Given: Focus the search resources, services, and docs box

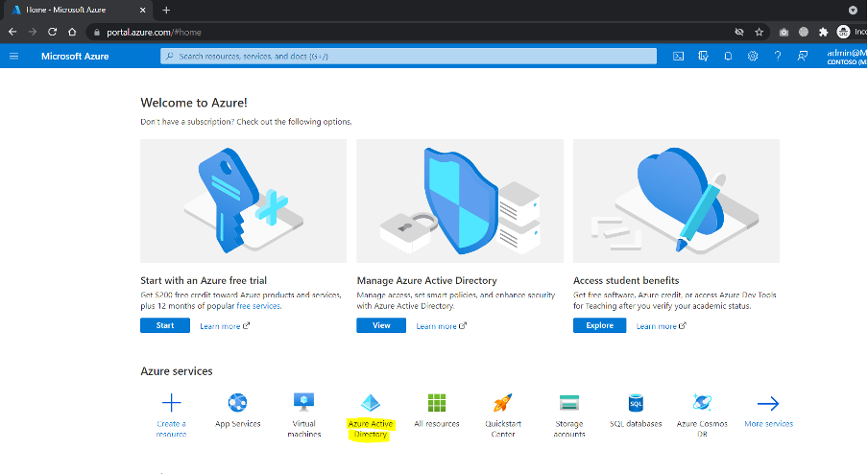Looking at the screenshot, I should tap(408, 56).
